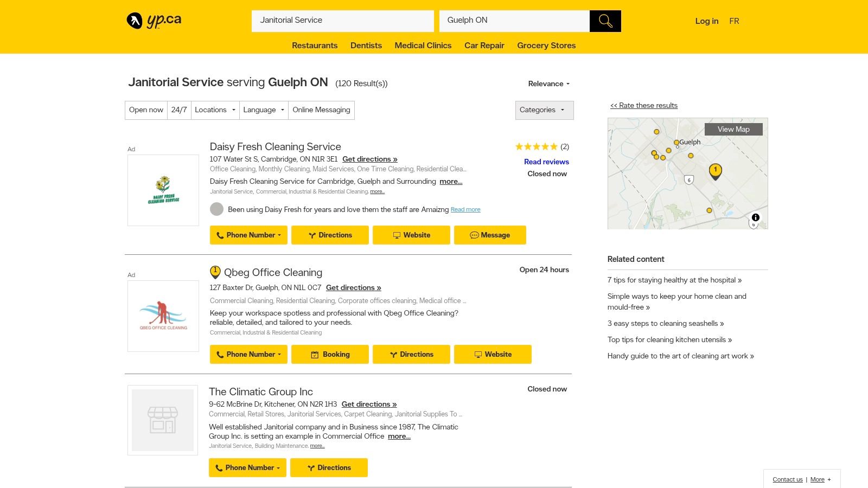Toggle the 24/7 filter
Screen dimensions: 868x488
pyautogui.click(x=179, y=110)
